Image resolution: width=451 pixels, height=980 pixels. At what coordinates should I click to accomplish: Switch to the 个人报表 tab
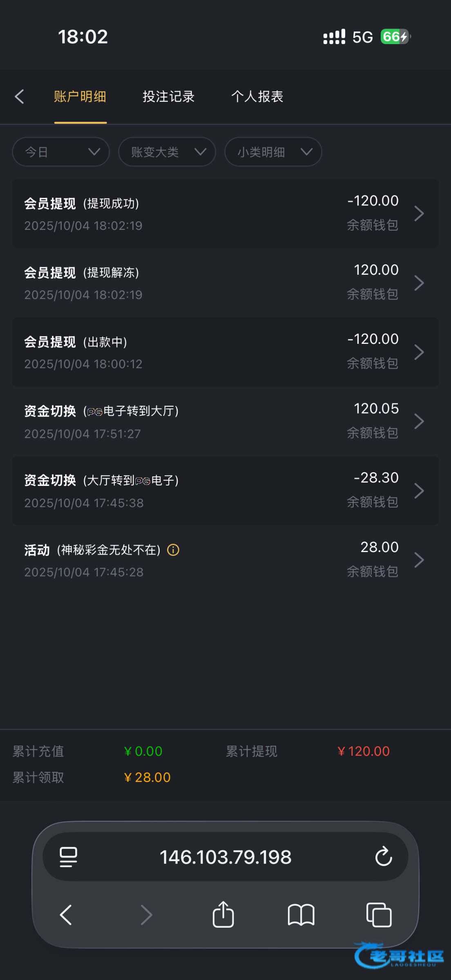257,97
